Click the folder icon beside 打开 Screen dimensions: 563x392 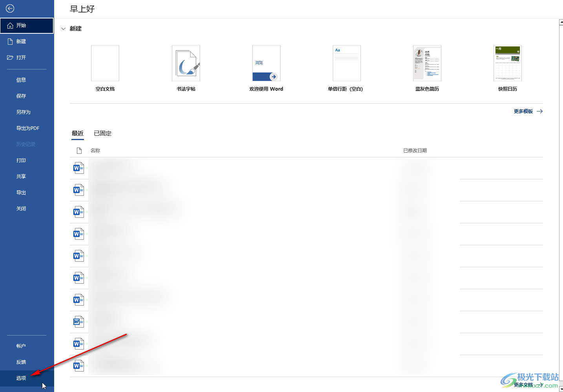tap(10, 58)
